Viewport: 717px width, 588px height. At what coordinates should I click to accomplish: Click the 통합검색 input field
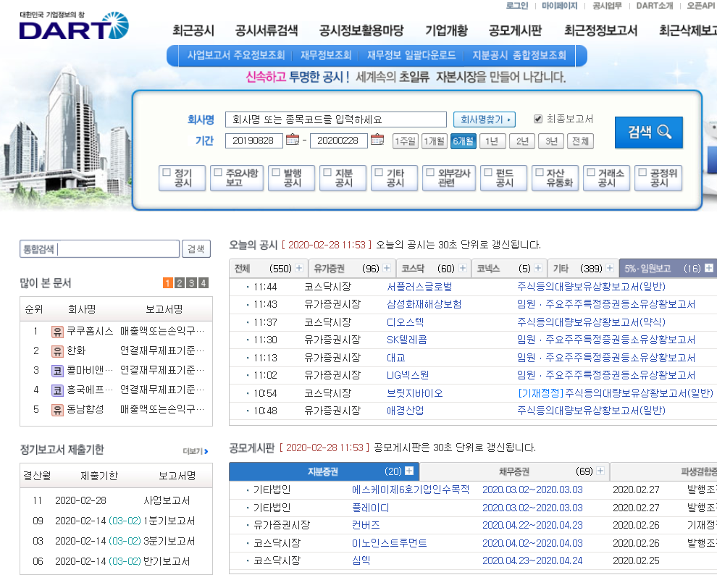[x=100, y=248]
